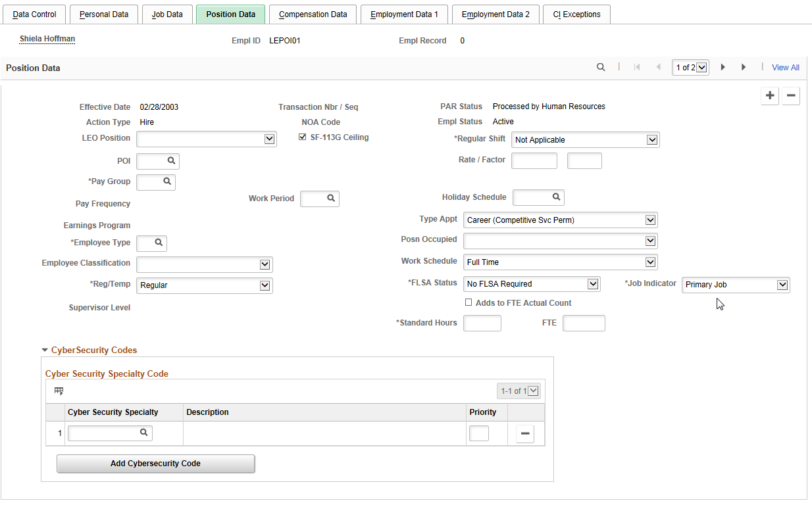Click the Cyber Security Specialty column header
Screen dimensions: 812x505
pos(113,412)
